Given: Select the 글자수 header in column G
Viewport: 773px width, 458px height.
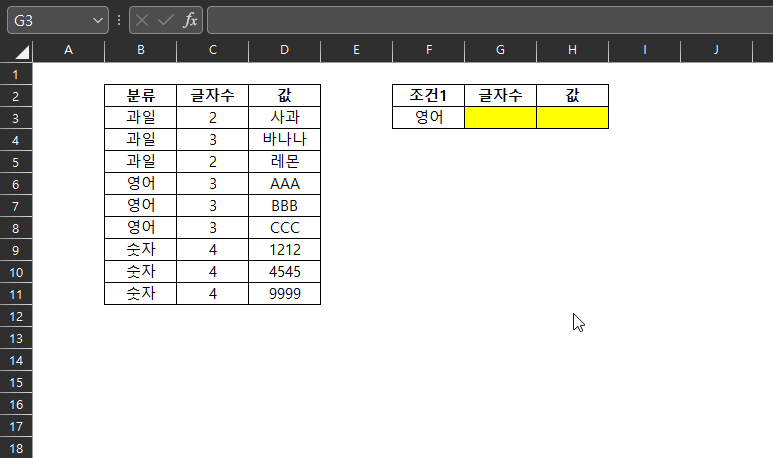Looking at the screenshot, I should pos(500,96).
